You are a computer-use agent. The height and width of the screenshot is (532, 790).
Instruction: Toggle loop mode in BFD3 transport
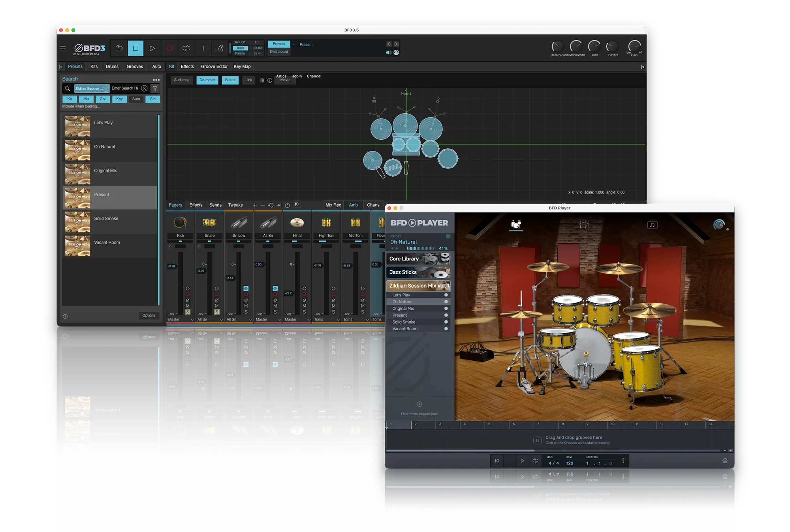(x=186, y=48)
